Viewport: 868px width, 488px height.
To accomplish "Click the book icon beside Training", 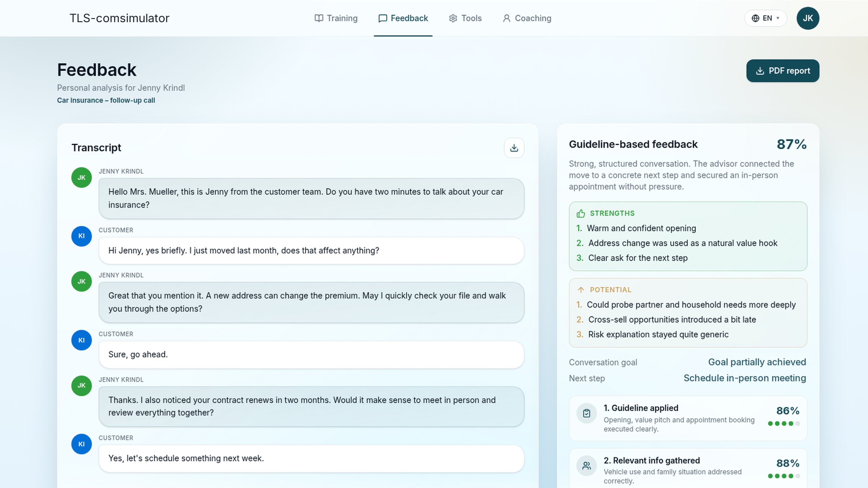I will [319, 18].
